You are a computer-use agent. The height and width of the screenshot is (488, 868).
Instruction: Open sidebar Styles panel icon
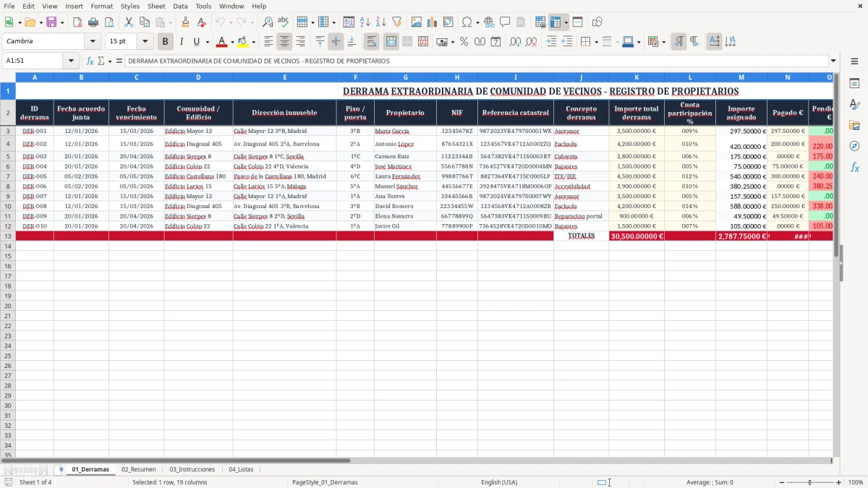pyautogui.click(x=854, y=105)
